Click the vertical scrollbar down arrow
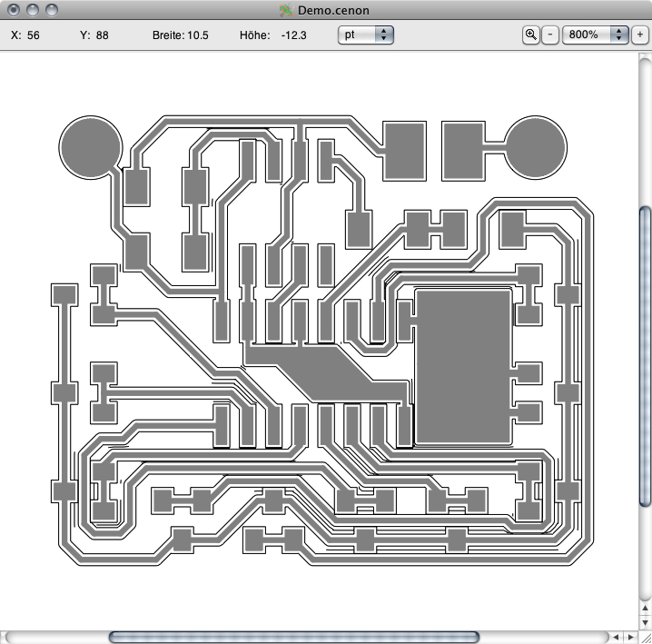Image resolution: width=652 pixels, height=644 pixels. pos(644,622)
